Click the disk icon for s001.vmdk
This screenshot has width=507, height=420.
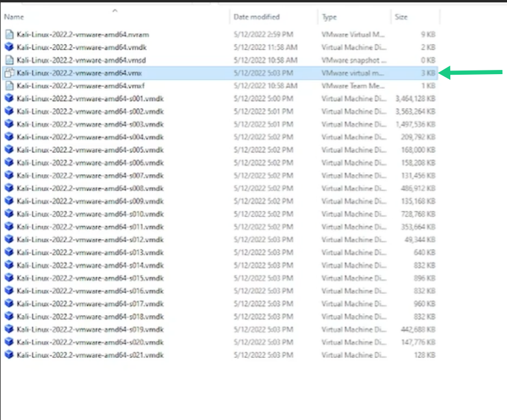10,99
